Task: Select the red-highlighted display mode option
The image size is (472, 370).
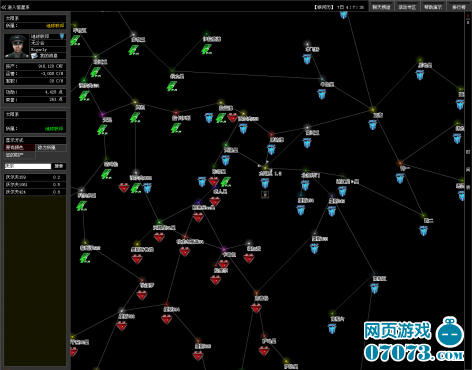Action: [19, 147]
